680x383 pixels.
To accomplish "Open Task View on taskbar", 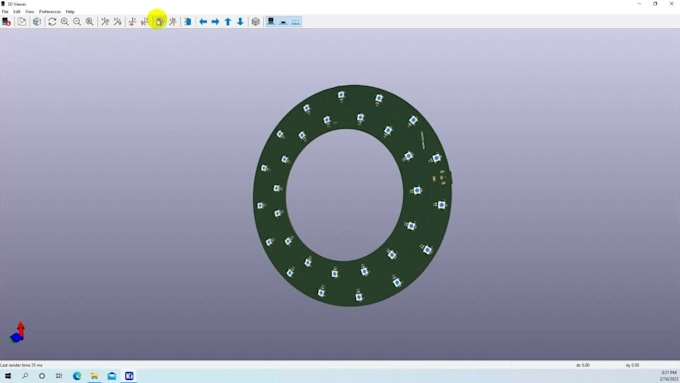I will coord(59,376).
